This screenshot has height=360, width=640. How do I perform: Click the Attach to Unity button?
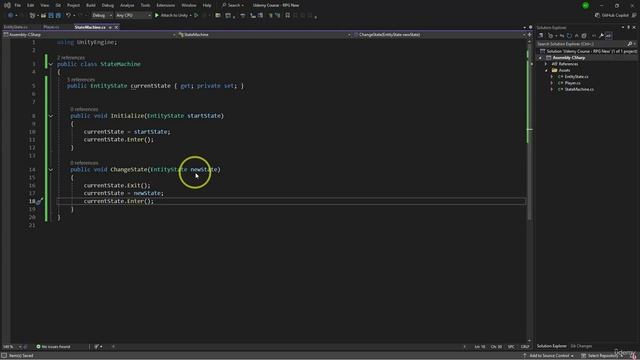[x=174, y=15]
